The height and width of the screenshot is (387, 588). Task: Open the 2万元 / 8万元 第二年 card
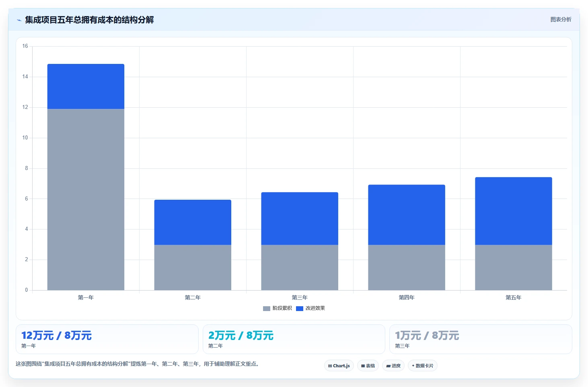294,339
